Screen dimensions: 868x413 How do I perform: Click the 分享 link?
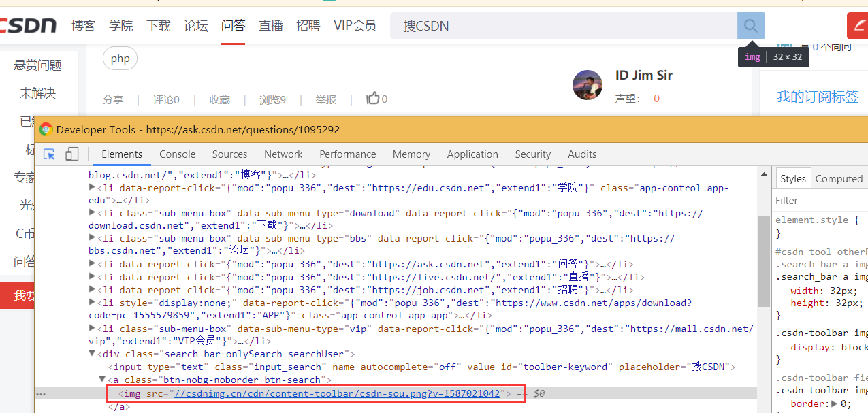pos(114,99)
